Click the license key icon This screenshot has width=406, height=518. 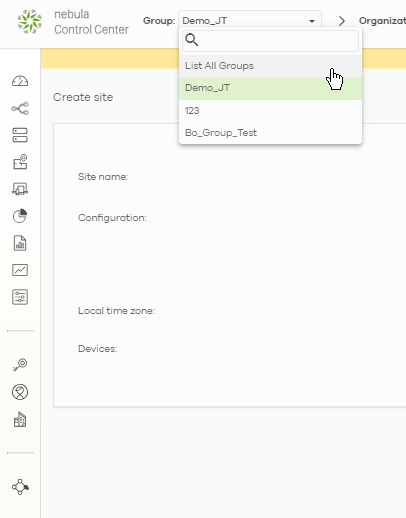(x=20, y=365)
